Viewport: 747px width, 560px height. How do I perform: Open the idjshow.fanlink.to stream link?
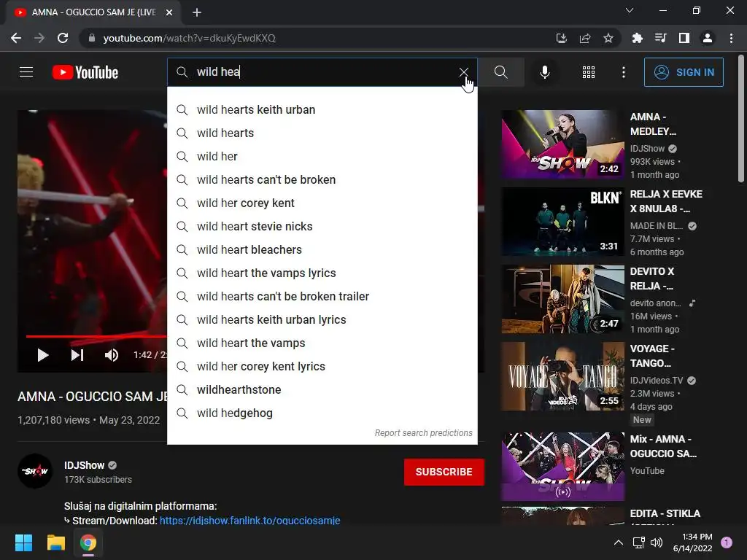[249, 521]
